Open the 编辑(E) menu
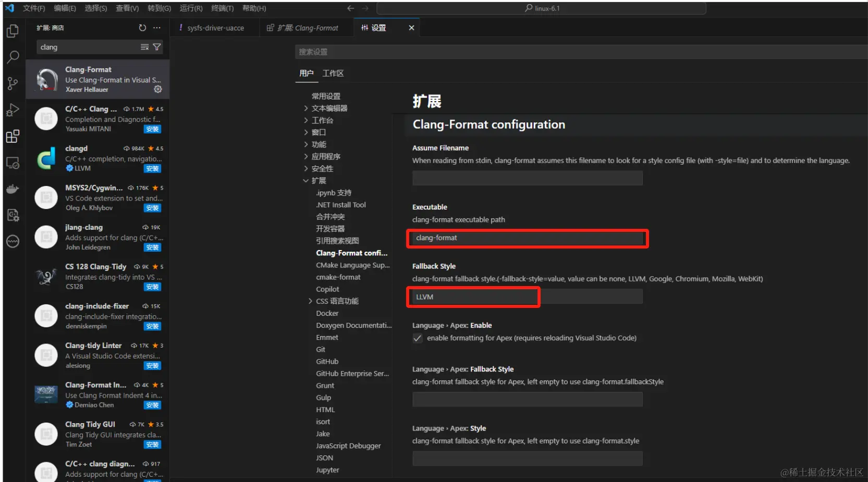Viewport: 868px width, 482px height. (x=65, y=8)
